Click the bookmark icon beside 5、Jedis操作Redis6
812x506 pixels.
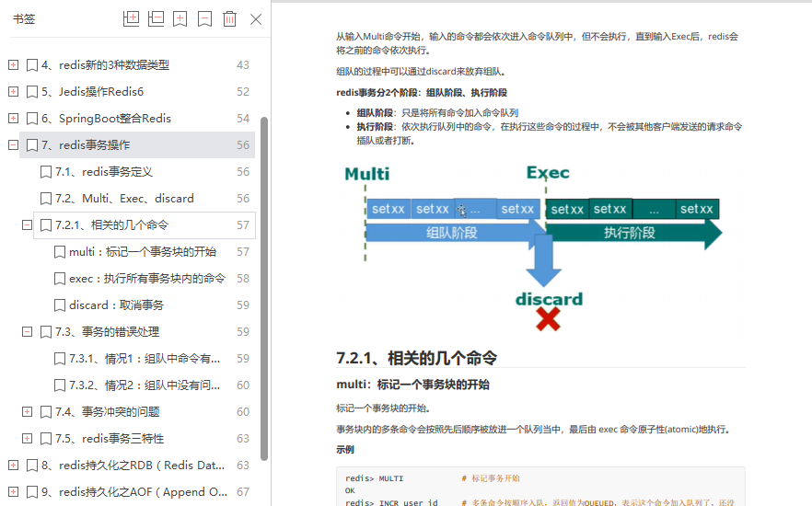(x=32, y=92)
